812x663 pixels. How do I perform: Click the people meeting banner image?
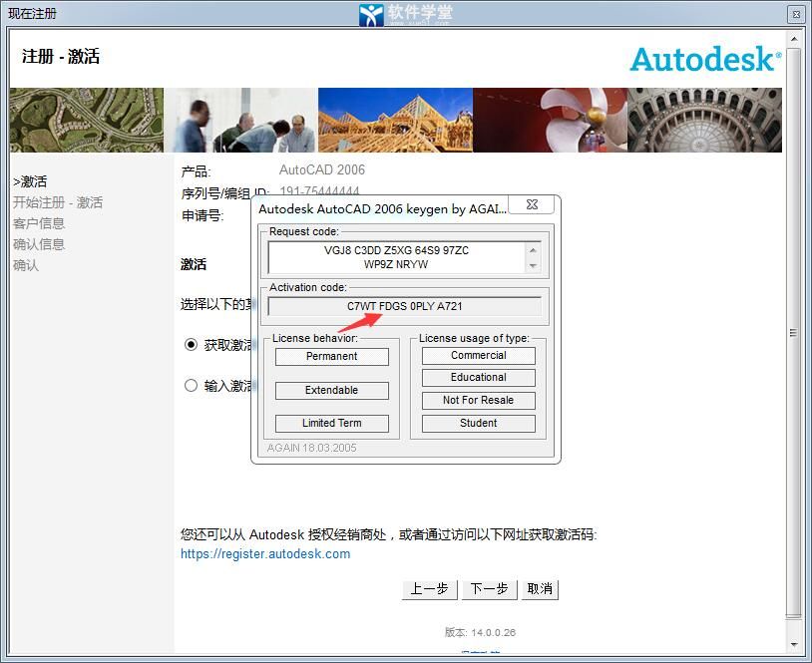tap(240, 120)
